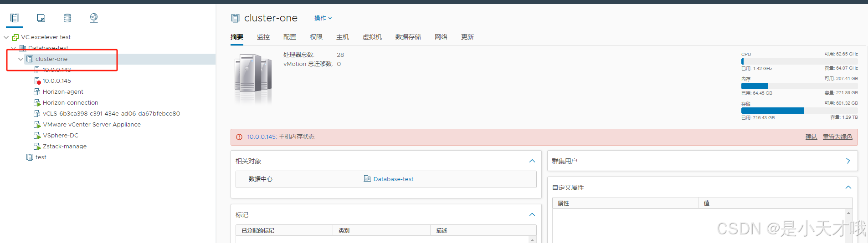868x243 pixels.
Task: Collapse the 标记 panel
Action: point(532,215)
